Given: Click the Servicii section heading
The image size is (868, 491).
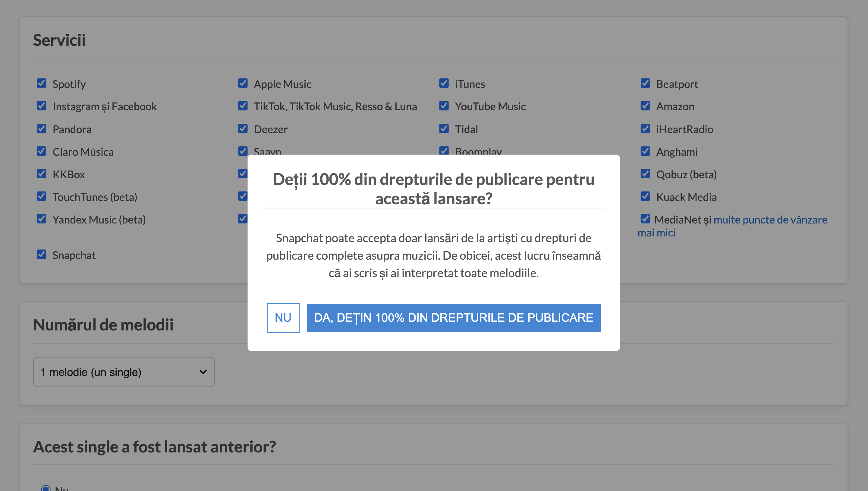Looking at the screenshot, I should click(x=59, y=40).
